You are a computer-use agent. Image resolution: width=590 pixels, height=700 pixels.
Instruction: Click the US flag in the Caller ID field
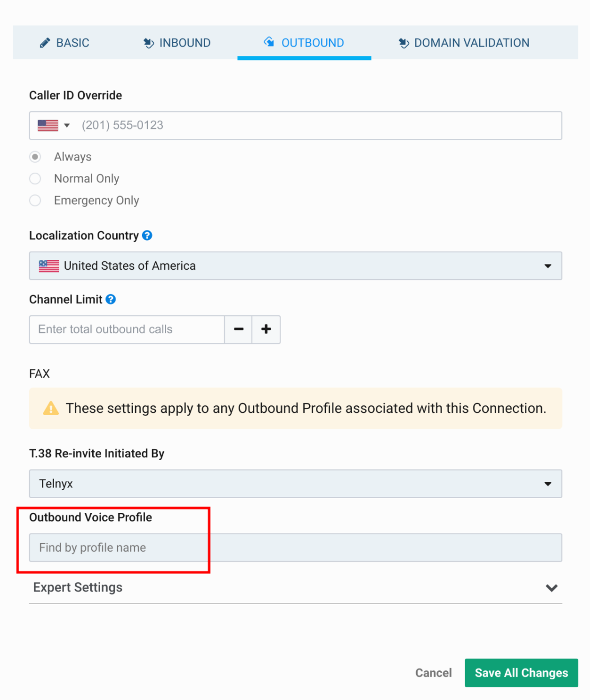point(49,125)
